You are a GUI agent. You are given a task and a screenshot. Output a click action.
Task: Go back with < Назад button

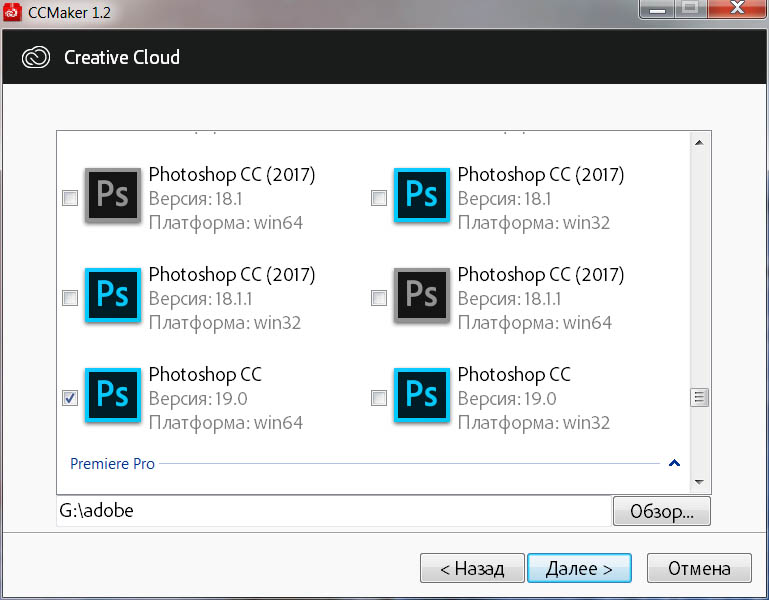point(470,568)
